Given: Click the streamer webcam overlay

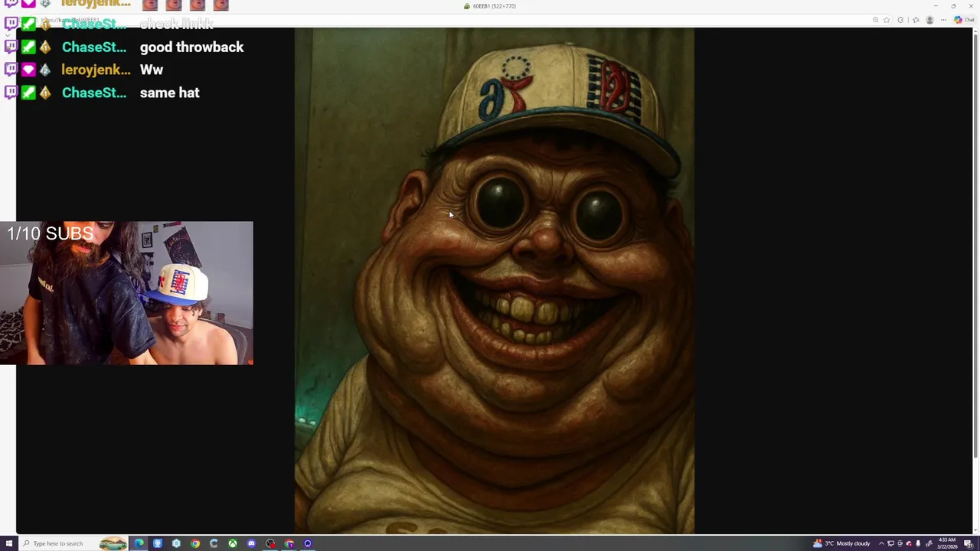Looking at the screenshot, I should coord(126,293).
